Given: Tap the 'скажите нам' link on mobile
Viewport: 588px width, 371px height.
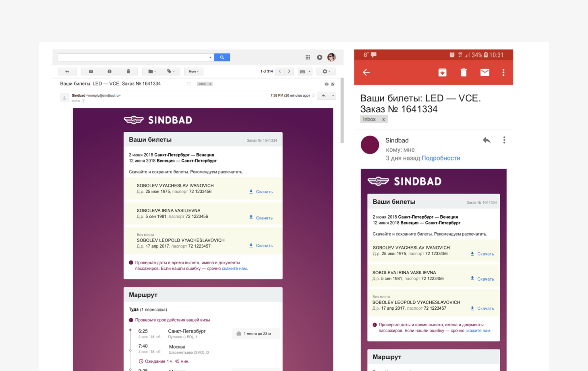Looking at the screenshot, I should point(478,331).
